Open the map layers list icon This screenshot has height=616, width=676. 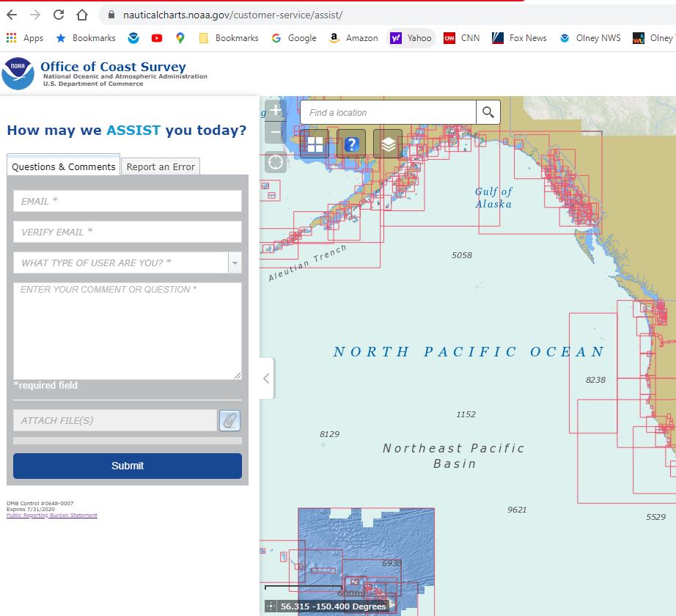point(388,144)
